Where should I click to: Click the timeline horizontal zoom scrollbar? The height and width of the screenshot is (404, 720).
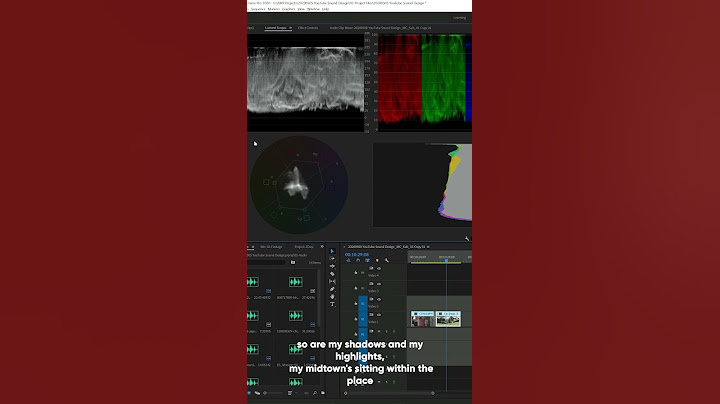389,393
